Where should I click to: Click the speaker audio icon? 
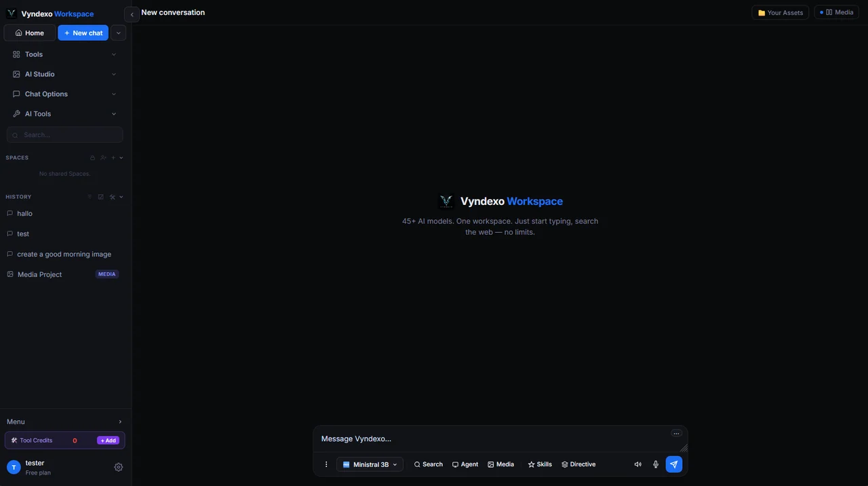[638, 464]
